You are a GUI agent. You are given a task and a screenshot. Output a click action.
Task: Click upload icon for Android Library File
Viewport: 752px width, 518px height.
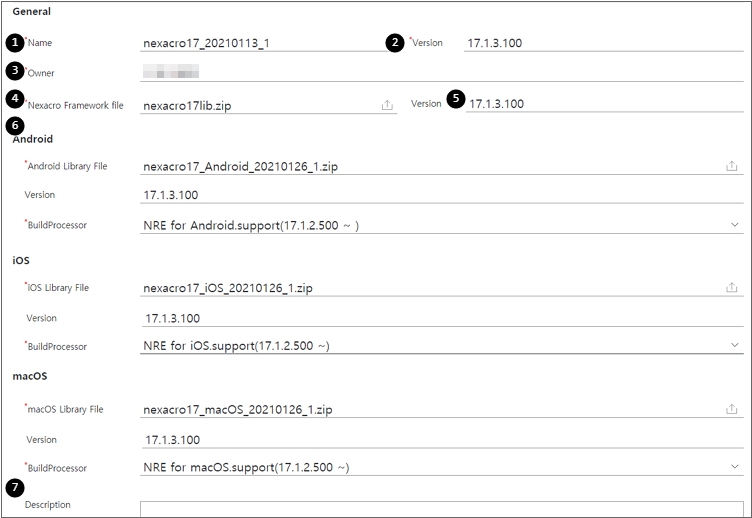point(731,166)
